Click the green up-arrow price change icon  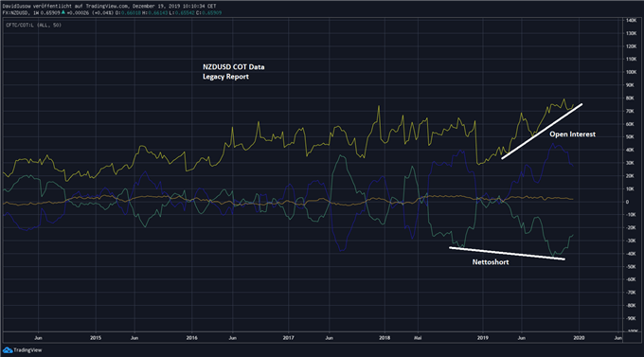click(63, 12)
